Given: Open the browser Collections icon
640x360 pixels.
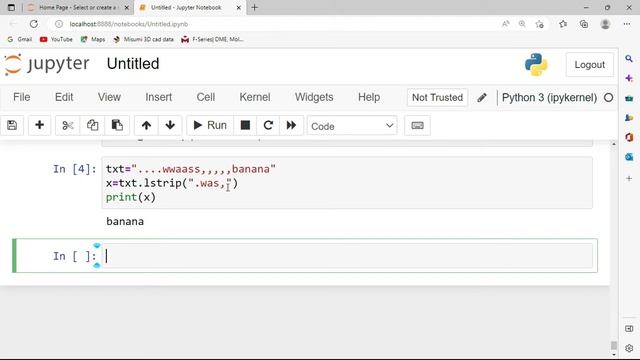Looking at the screenshot, I should point(584,24).
